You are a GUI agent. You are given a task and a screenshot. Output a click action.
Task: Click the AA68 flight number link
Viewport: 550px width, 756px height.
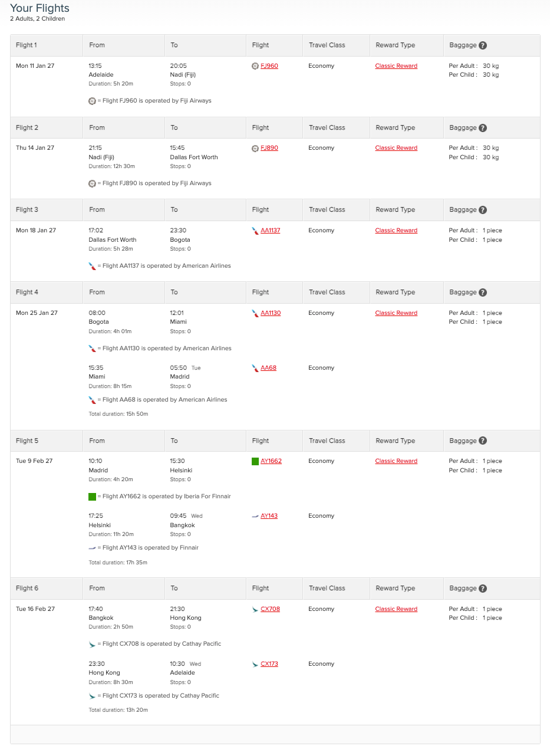point(268,367)
